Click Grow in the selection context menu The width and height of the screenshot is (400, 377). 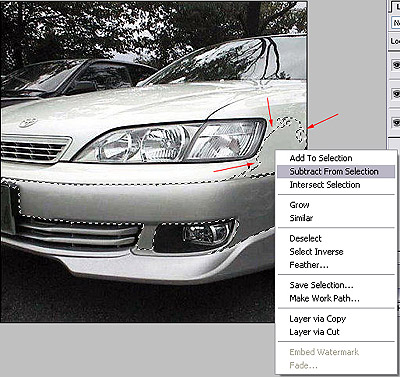(x=336, y=205)
